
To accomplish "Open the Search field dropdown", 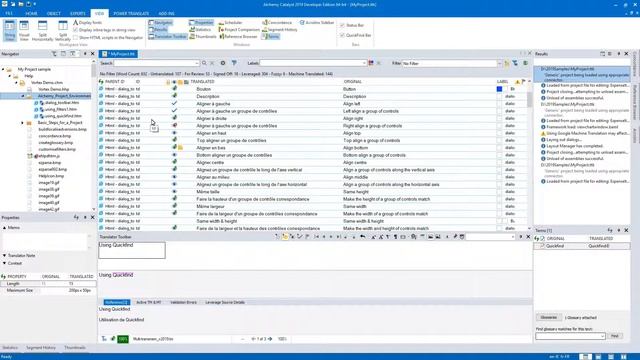I will click(x=197, y=63).
